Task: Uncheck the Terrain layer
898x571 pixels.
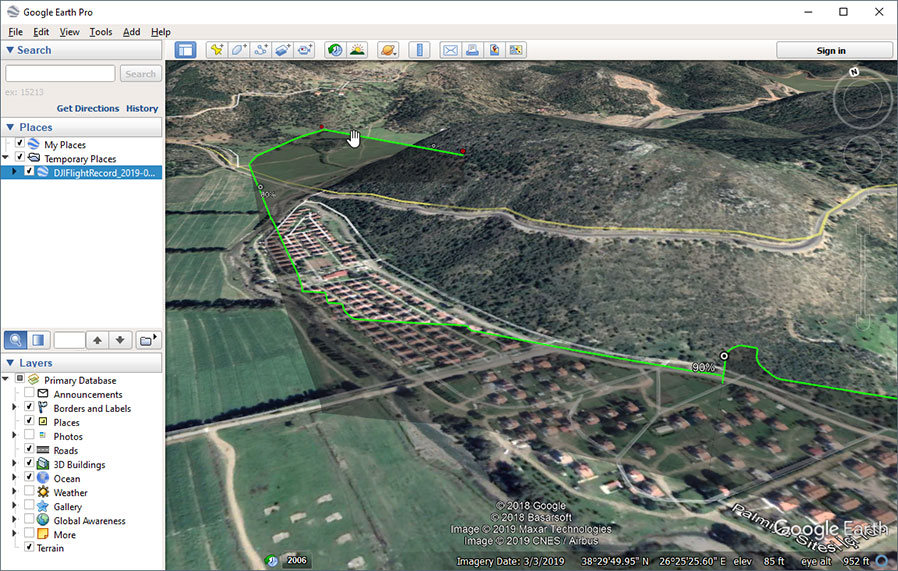Action: pos(29,548)
